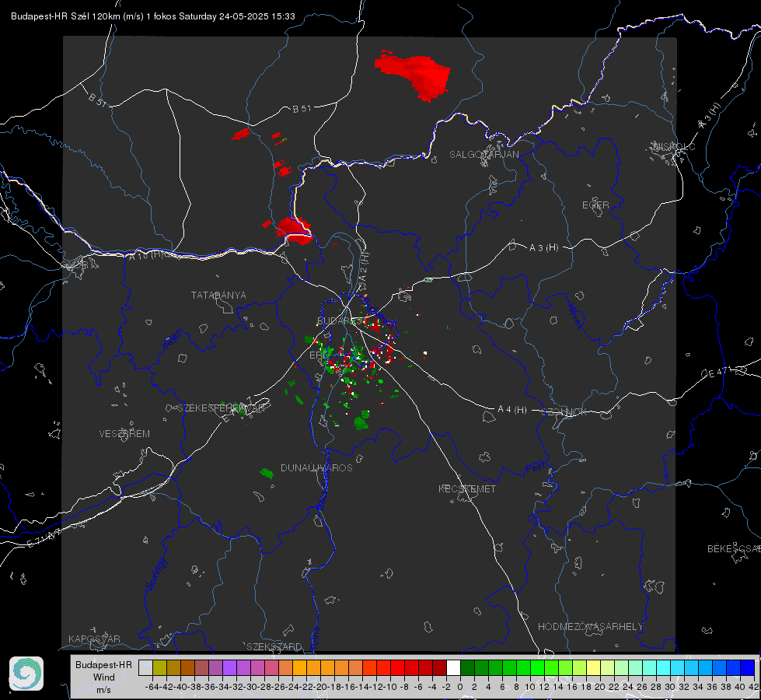Screen dimensions: 761x700
Task: Click the Wind label in the legend
Action: [x=104, y=677]
